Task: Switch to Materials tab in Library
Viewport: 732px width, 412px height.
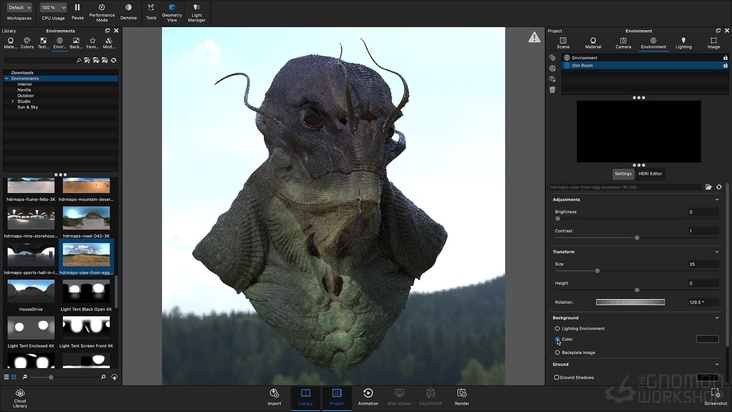Action: click(10, 43)
